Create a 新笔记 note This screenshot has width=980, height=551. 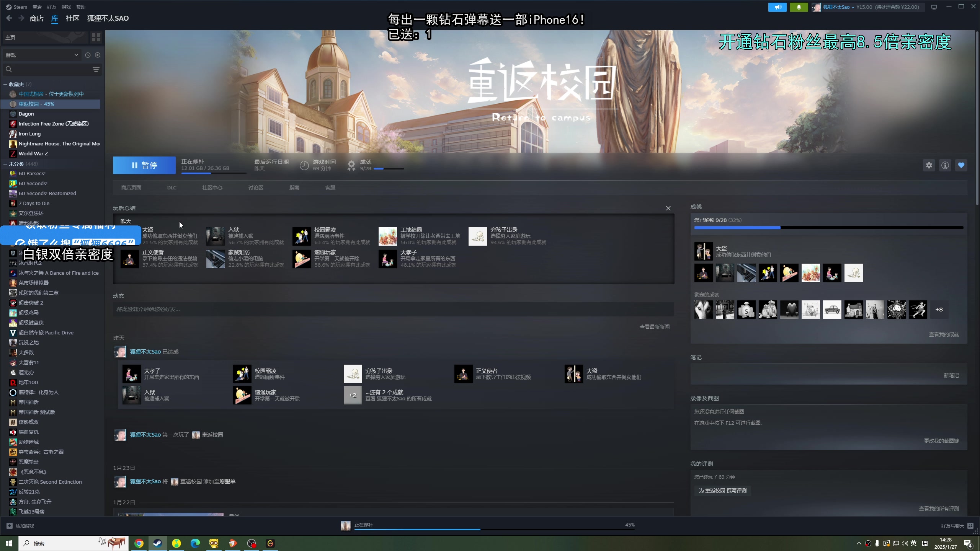coord(951,375)
